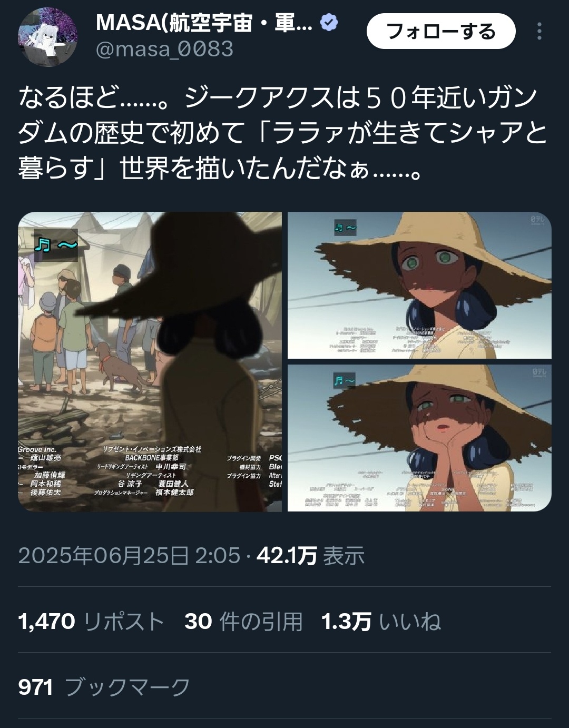Open the bottom-right image of crying girl

[x=419, y=438]
